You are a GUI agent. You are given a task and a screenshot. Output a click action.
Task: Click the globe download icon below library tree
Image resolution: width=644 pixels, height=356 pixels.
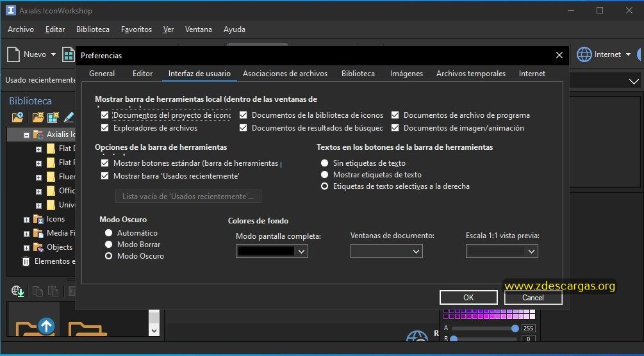[x=18, y=291]
